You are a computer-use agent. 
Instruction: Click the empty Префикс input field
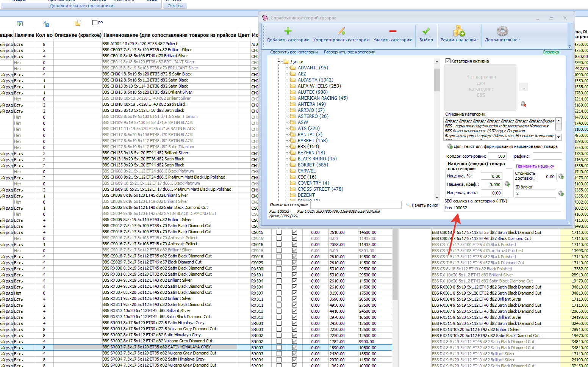[x=547, y=156]
